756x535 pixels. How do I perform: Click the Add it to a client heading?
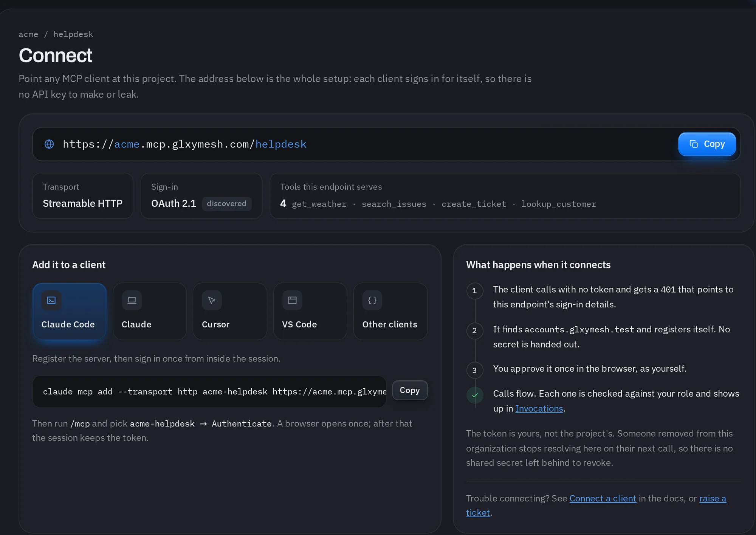click(x=69, y=265)
